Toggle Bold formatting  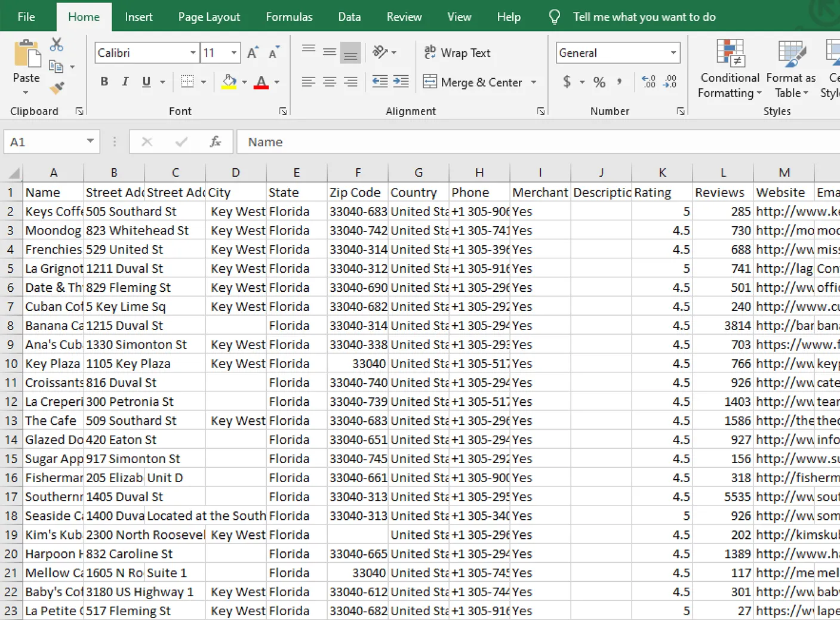[x=104, y=82]
